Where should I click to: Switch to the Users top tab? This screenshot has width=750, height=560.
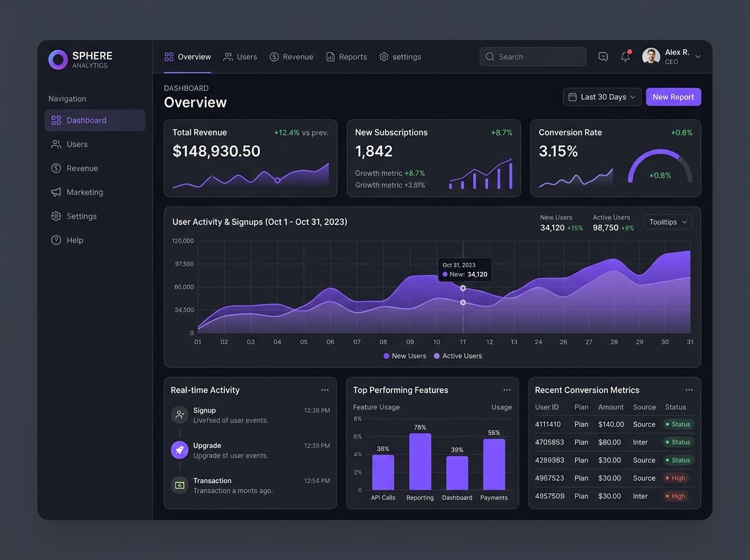(241, 57)
